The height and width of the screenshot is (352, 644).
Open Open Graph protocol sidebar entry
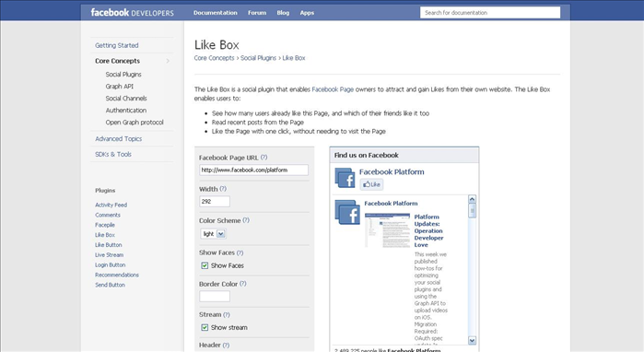click(x=135, y=123)
